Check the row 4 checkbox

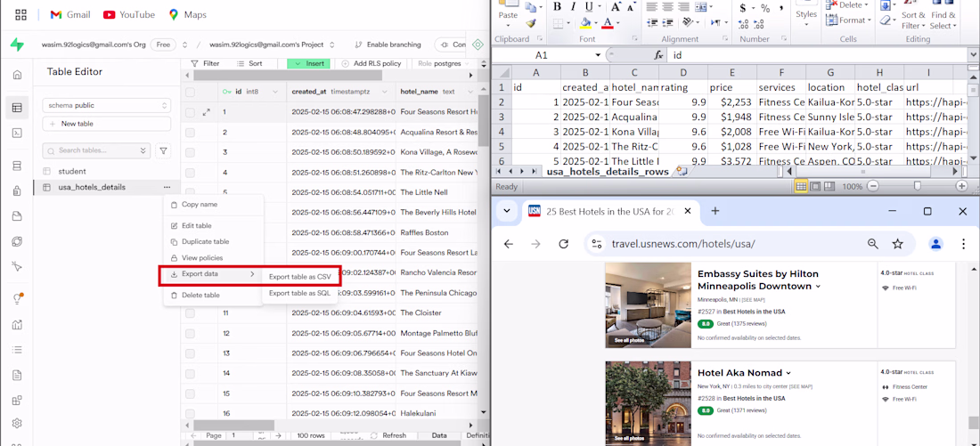click(190, 173)
